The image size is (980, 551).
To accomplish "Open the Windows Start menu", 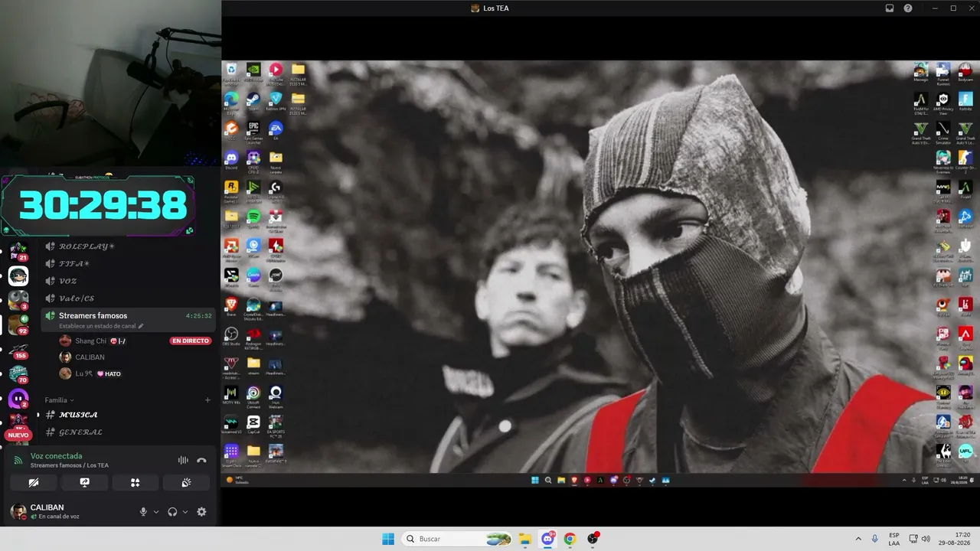I will tap(388, 539).
